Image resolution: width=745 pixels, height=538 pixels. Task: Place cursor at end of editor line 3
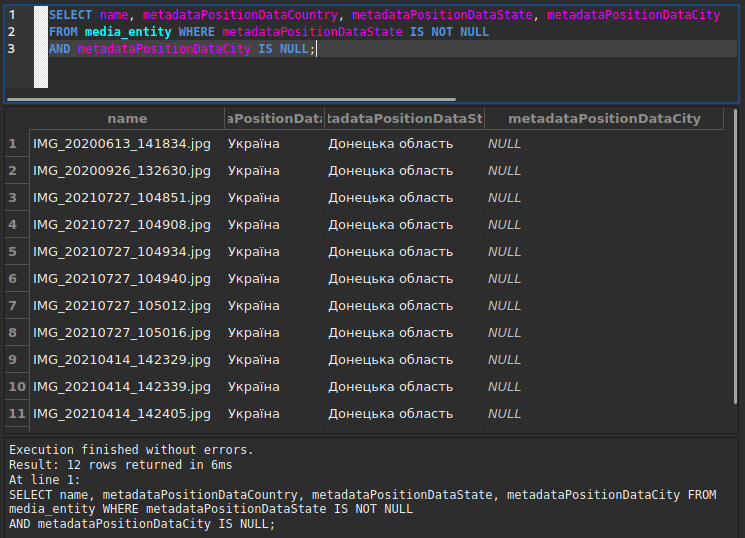click(x=316, y=49)
